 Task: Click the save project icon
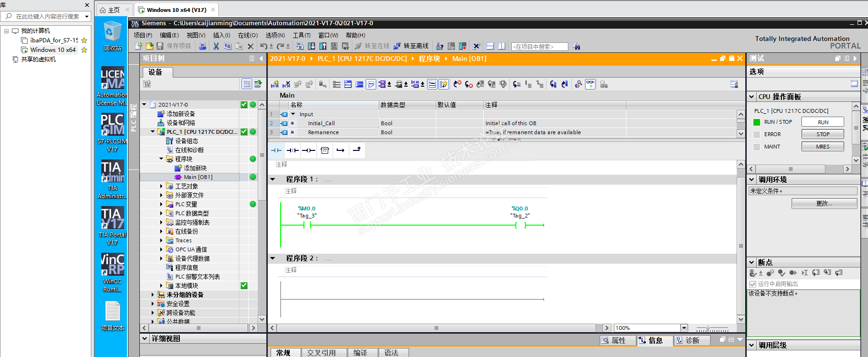pyautogui.click(x=160, y=46)
